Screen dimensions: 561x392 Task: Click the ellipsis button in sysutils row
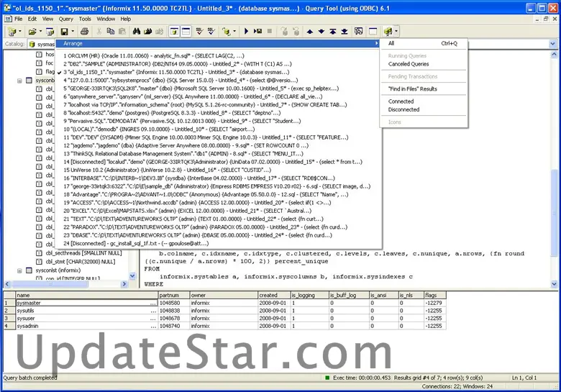point(153,311)
